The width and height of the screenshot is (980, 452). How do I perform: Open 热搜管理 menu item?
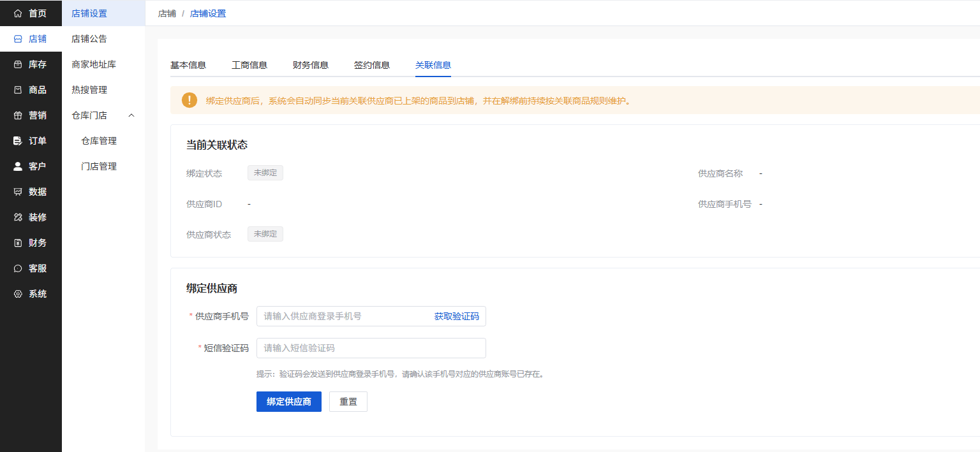pyautogui.click(x=103, y=90)
